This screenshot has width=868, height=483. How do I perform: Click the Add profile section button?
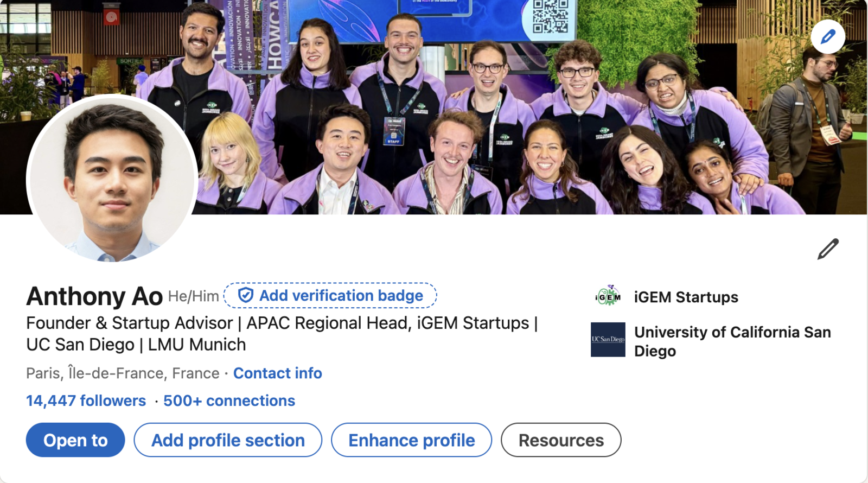click(x=228, y=440)
